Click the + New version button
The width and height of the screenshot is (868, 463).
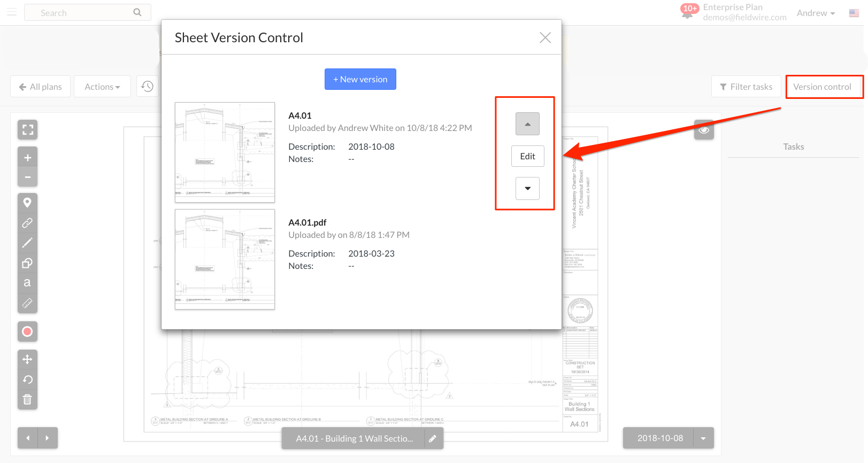coord(360,79)
